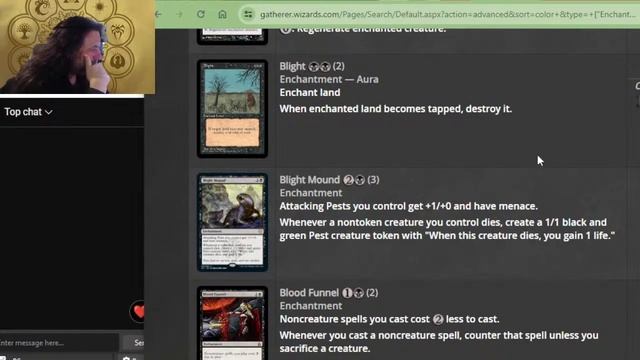Image resolution: width=640 pixels, height=360 pixels.
Task: Click the Blight card thumbnail image
Action: tap(232, 109)
